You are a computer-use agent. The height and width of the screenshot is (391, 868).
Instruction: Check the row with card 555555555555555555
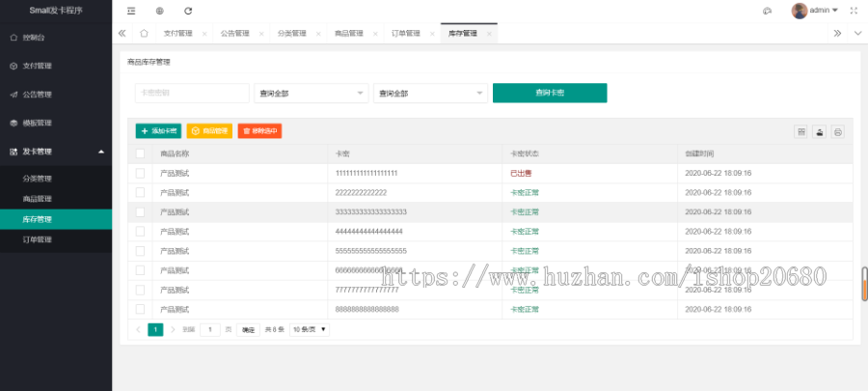click(140, 251)
